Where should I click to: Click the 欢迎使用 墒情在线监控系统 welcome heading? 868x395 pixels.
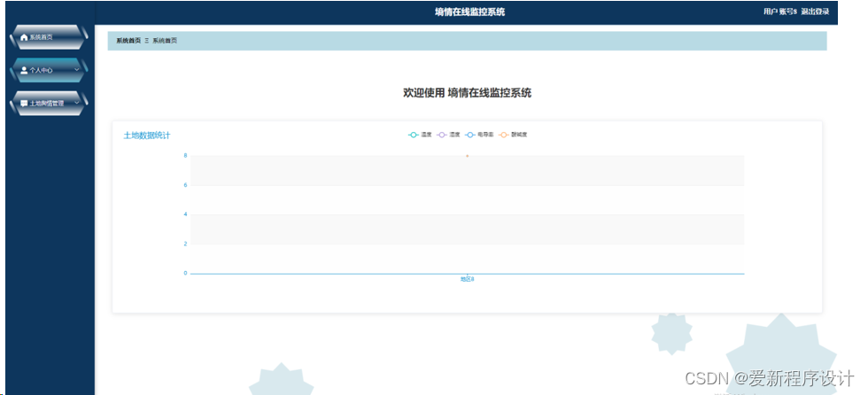tap(468, 93)
